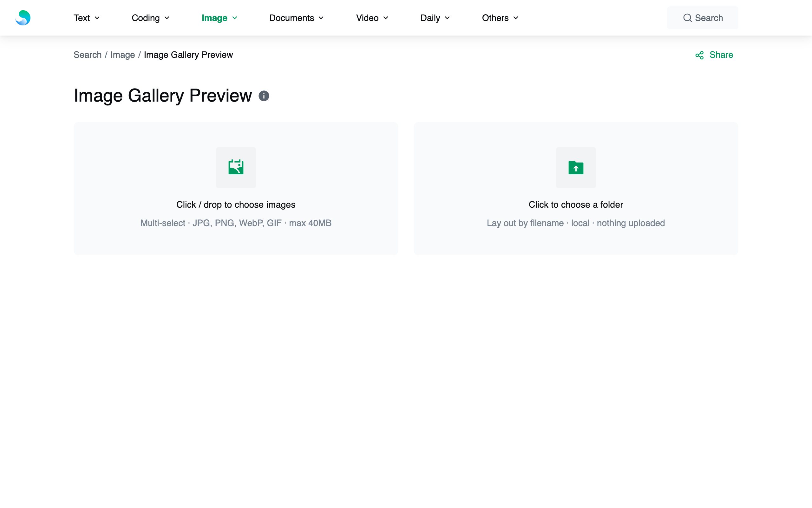Click the site logo in the header
The height and width of the screenshot is (508, 812).
pos(23,18)
